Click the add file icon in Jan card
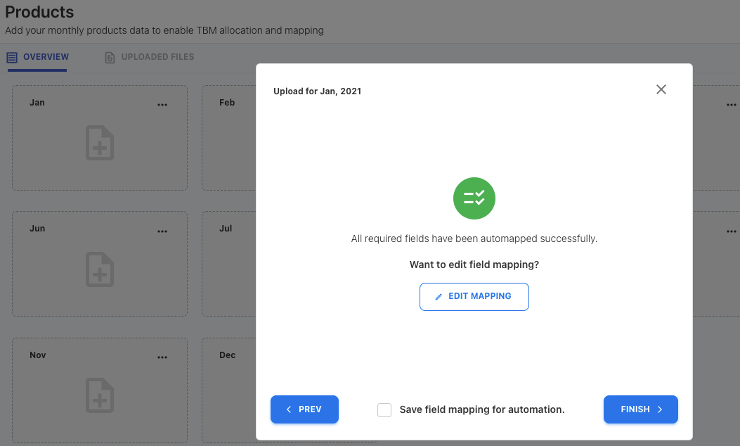The height and width of the screenshot is (446, 740). point(100,143)
